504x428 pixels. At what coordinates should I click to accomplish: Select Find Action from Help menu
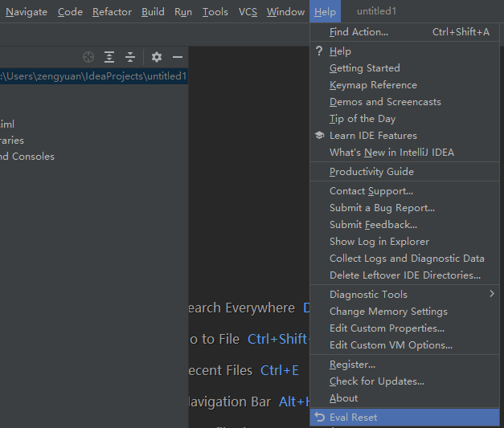tap(359, 32)
